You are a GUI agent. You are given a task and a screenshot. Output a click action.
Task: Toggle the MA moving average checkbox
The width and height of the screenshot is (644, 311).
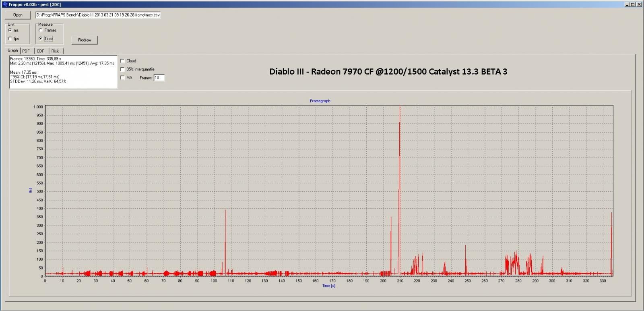(x=122, y=78)
